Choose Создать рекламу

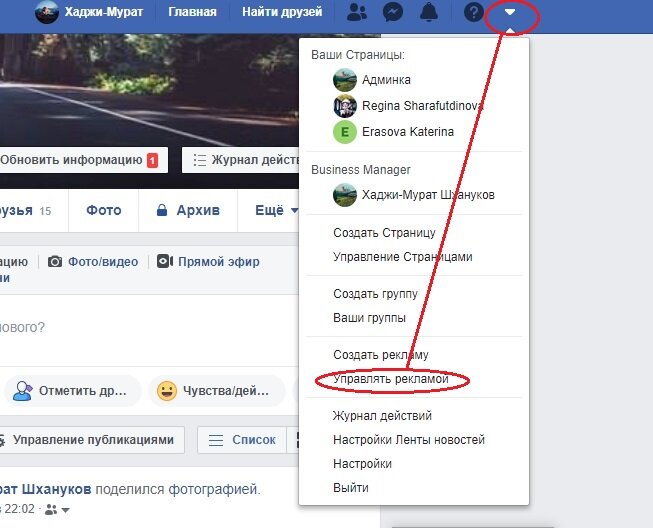point(381,355)
